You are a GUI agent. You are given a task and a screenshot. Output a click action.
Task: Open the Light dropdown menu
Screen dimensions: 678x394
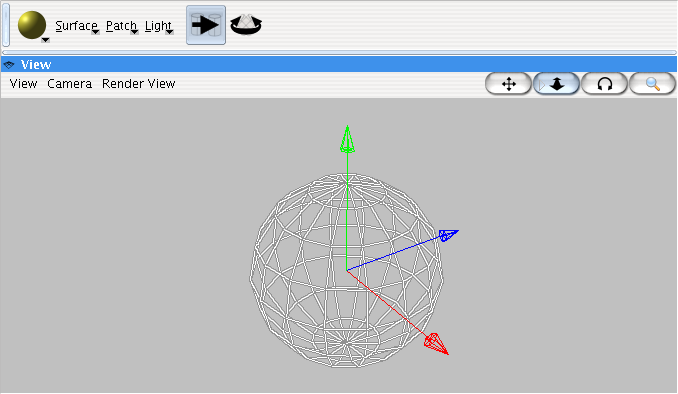point(159,26)
